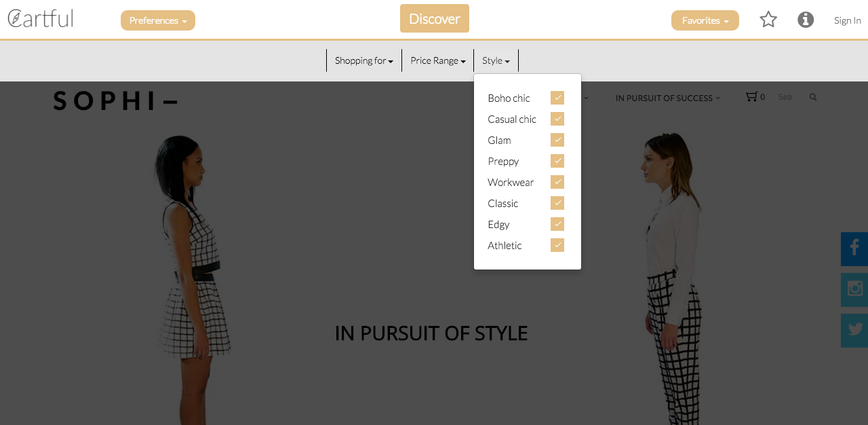The image size is (868, 425).
Task: Toggle the Classic checkbox
Action: pos(557,203)
